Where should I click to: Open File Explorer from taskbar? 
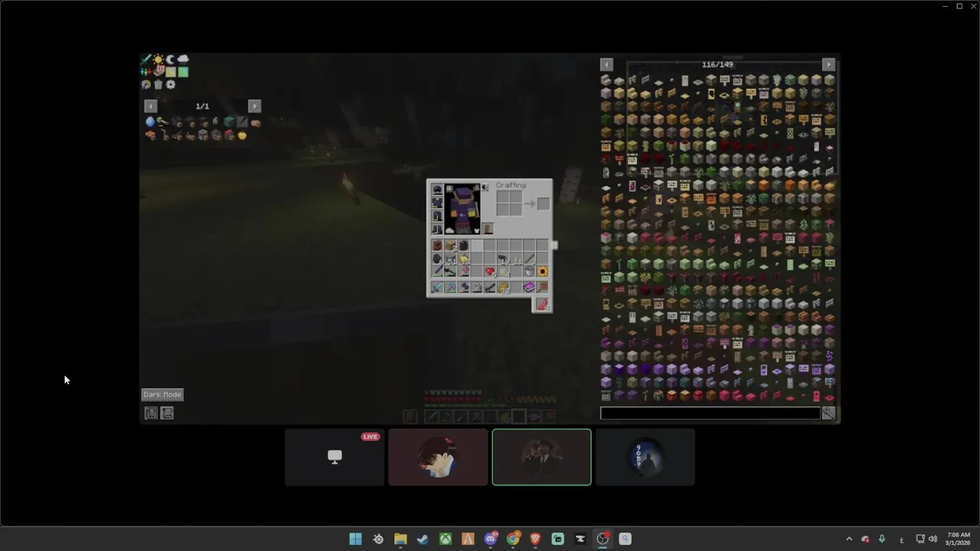click(x=400, y=539)
